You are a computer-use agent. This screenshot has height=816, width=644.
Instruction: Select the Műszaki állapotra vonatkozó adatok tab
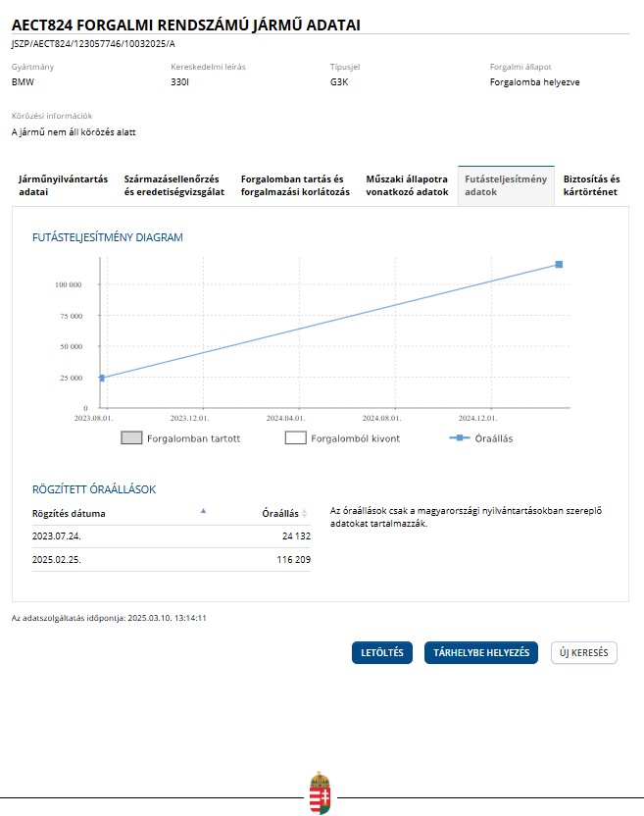[407, 185]
